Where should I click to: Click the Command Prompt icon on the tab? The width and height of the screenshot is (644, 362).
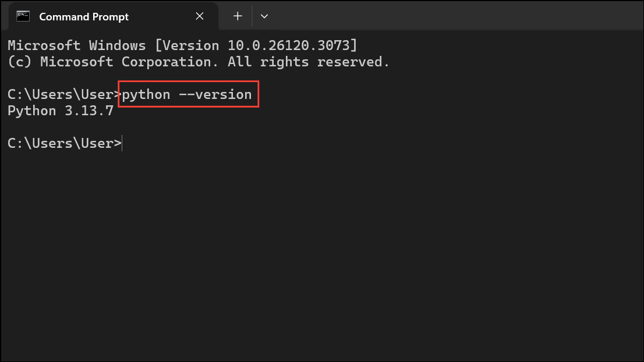point(23,16)
